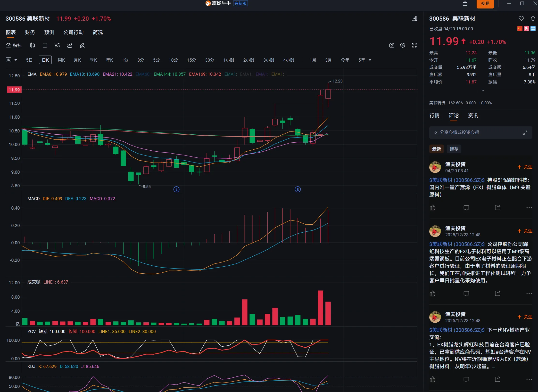Select the 季K quarterly period
This screenshot has height=392, width=538.
pos(93,60)
